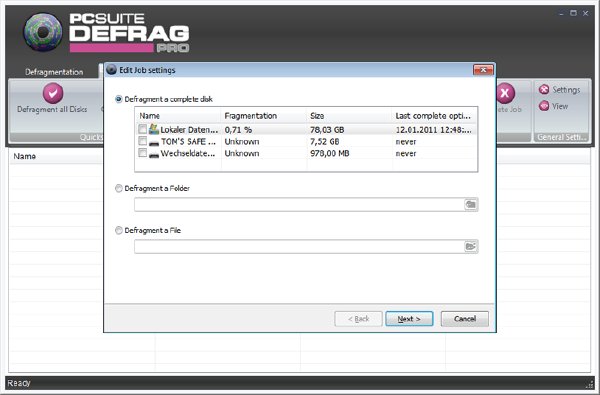Click the Defragment all Disks checkmark icon
Screen dimensions: 600x395
53,93
